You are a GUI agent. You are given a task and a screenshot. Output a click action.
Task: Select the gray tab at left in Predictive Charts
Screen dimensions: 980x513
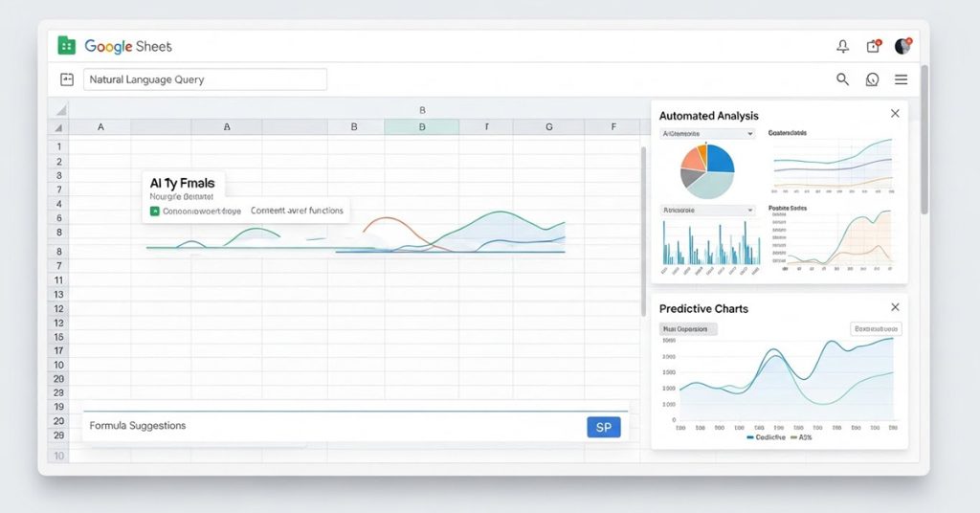688,328
